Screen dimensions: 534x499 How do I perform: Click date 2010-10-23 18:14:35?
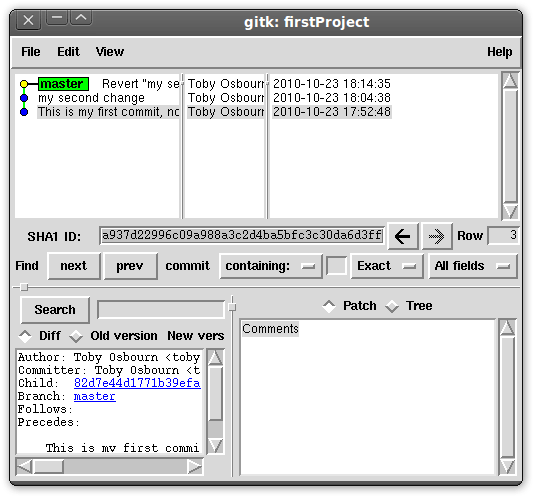click(x=332, y=84)
